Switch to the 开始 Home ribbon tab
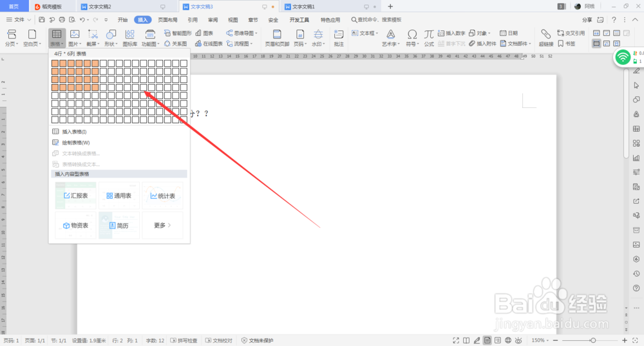The width and height of the screenshot is (644, 346). click(x=122, y=20)
